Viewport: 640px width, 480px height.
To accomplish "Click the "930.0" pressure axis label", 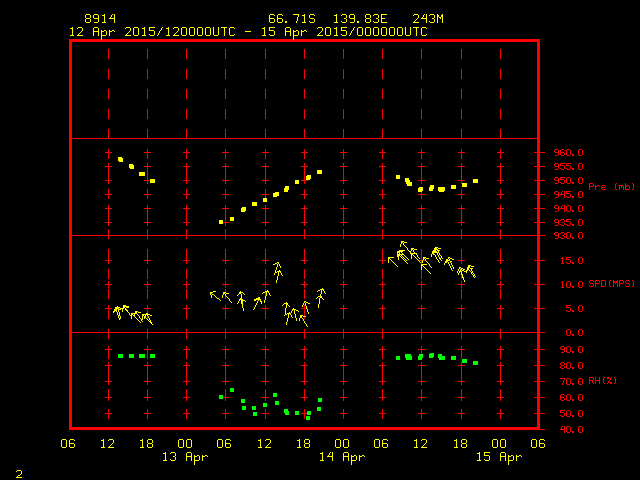I will point(569,236).
